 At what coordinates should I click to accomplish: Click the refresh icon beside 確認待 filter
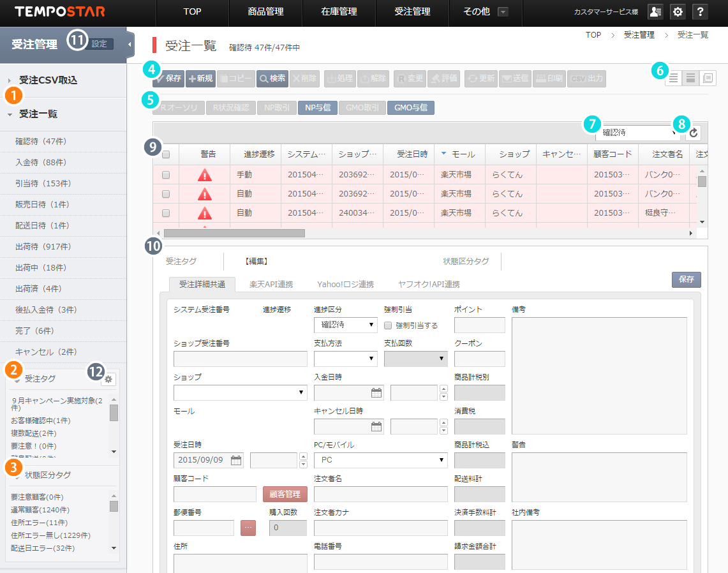tap(693, 133)
